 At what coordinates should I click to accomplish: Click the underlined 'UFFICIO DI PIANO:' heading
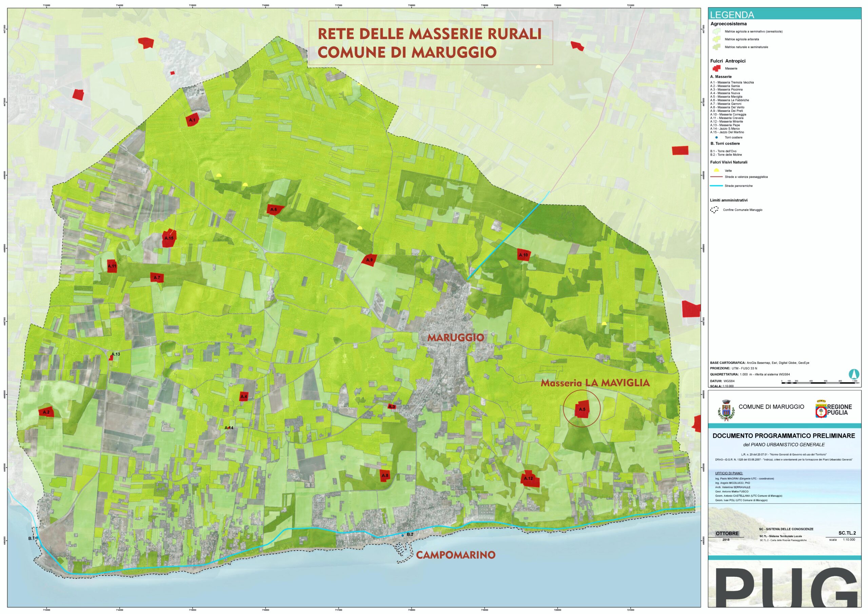coord(729,473)
